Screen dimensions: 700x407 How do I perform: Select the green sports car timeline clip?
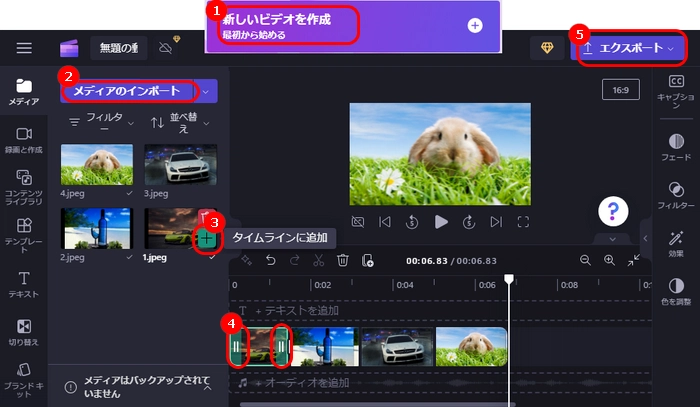point(259,347)
